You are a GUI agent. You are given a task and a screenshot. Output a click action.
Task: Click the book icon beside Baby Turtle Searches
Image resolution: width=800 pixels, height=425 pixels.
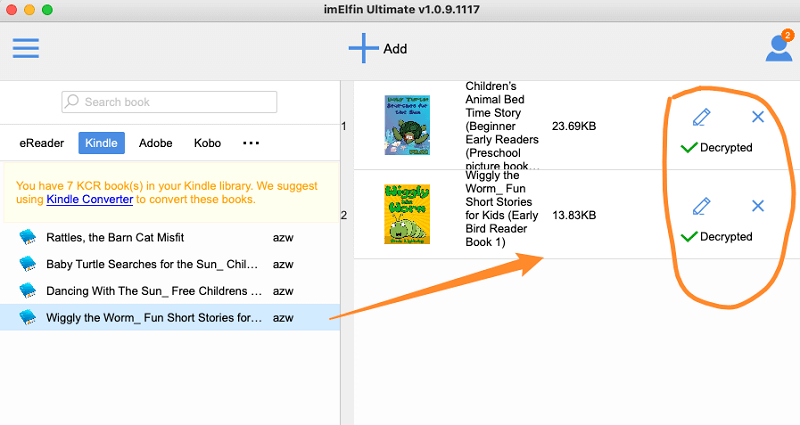point(28,264)
